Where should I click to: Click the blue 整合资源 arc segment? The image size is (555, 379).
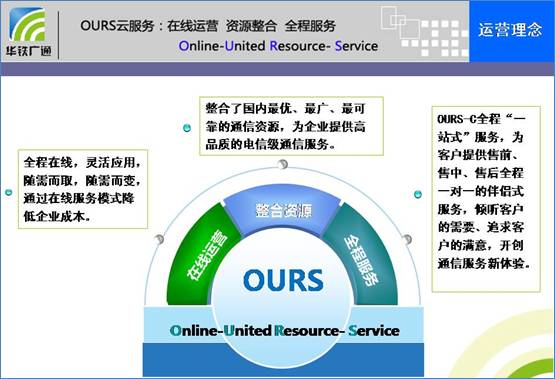click(x=283, y=209)
